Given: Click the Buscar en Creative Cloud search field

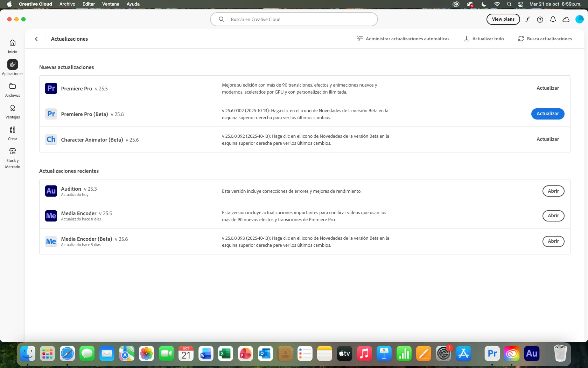Looking at the screenshot, I should (x=294, y=19).
